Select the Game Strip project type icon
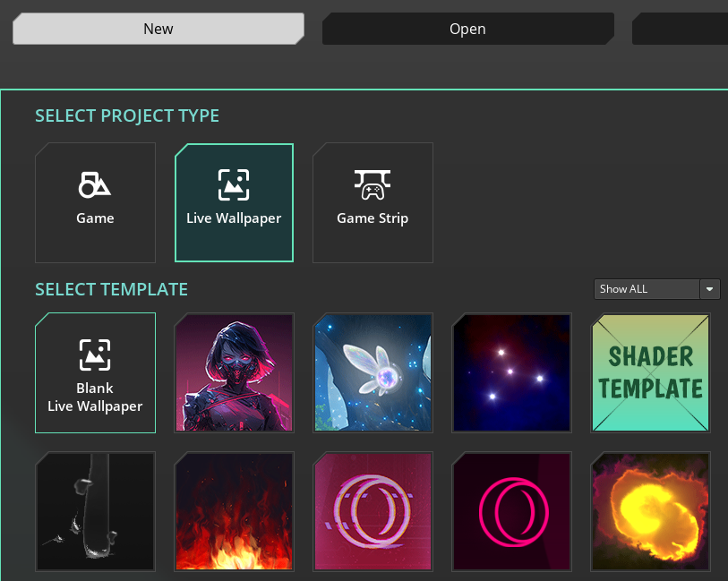 coord(373,201)
